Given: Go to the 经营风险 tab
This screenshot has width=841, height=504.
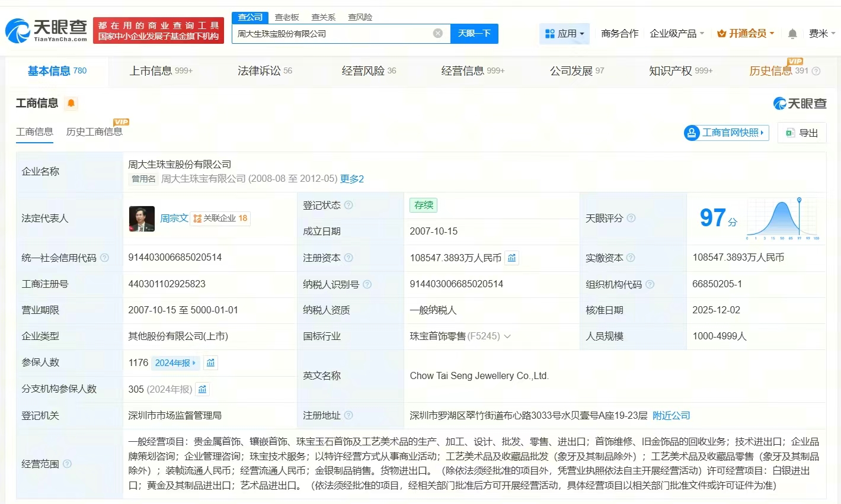Looking at the screenshot, I should pos(369,71).
